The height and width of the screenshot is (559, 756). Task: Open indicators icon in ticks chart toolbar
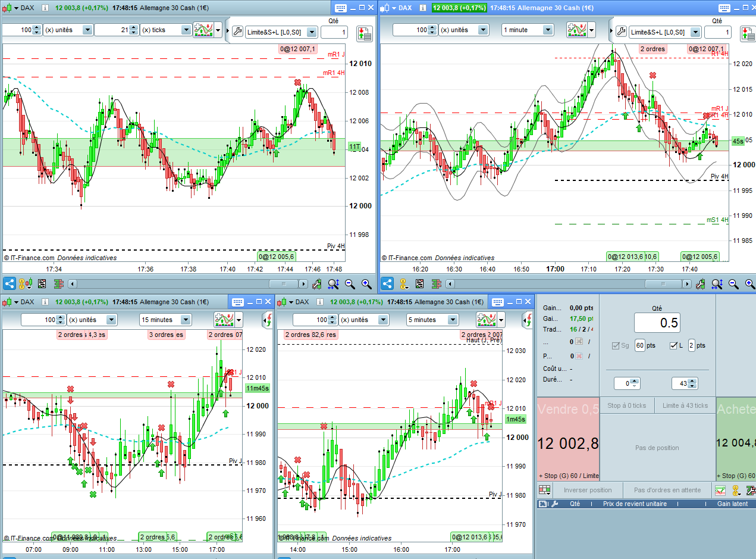point(204,30)
